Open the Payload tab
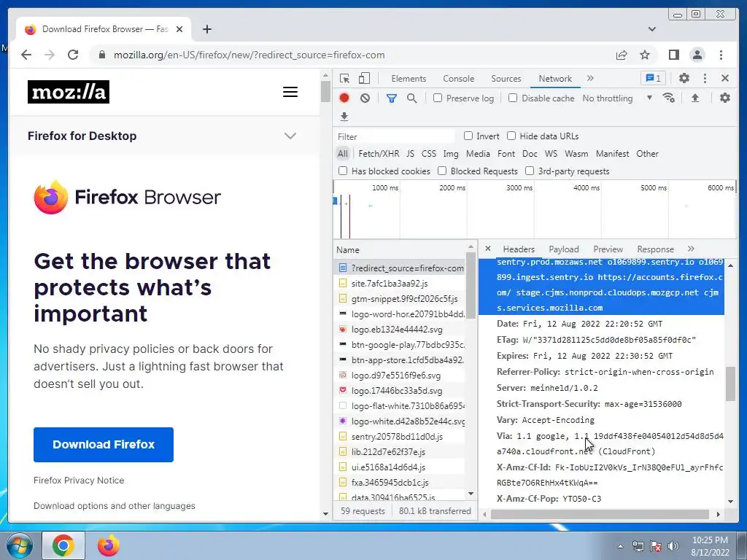The image size is (747, 560). (x=564, y=249)
